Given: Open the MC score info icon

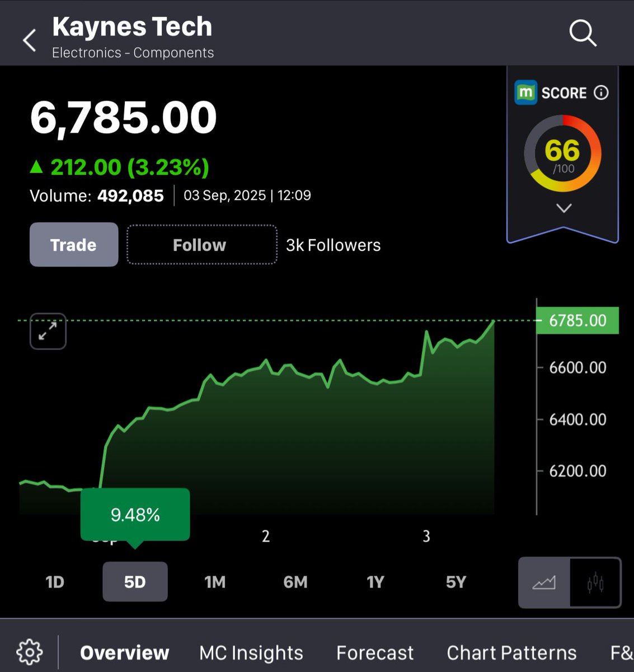Looking at the screenshot, I should [601, 92].
